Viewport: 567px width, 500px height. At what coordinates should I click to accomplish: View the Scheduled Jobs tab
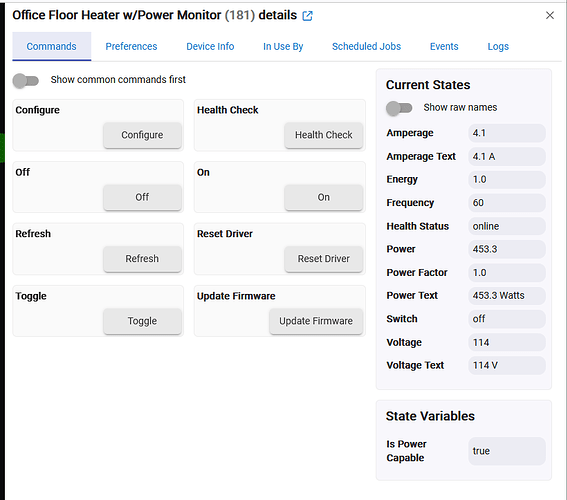click(x=366, y=46)
